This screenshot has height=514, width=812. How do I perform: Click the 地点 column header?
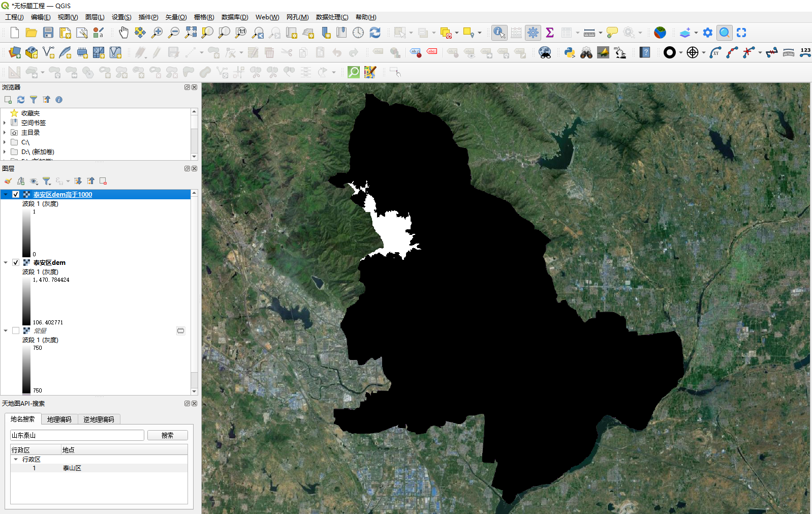click(x=124, y=450)
